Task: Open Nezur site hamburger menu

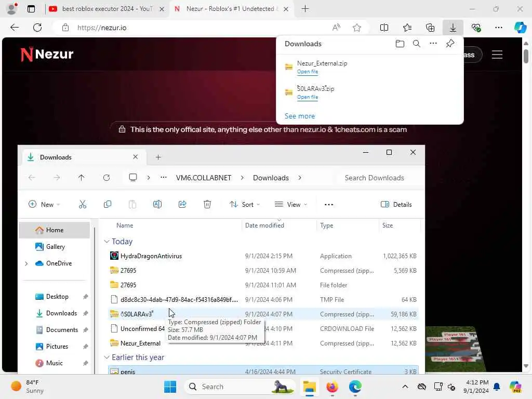Action: [497, 55]
